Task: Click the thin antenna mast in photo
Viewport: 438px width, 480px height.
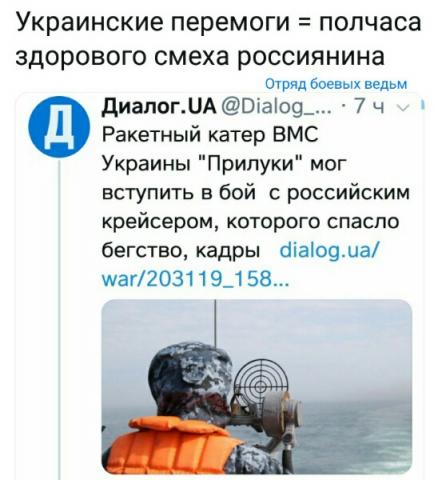Action: point(215,323)
